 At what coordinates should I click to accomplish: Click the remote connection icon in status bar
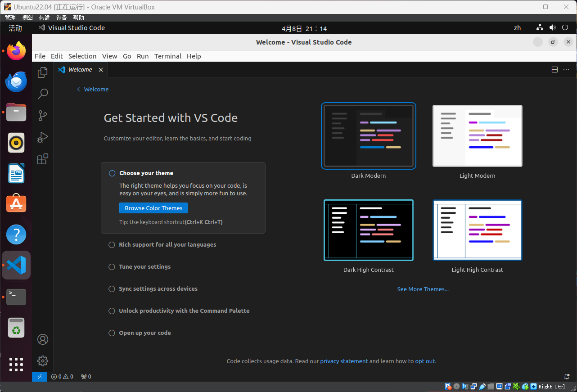pyautogui.click(x=39, y=376)
